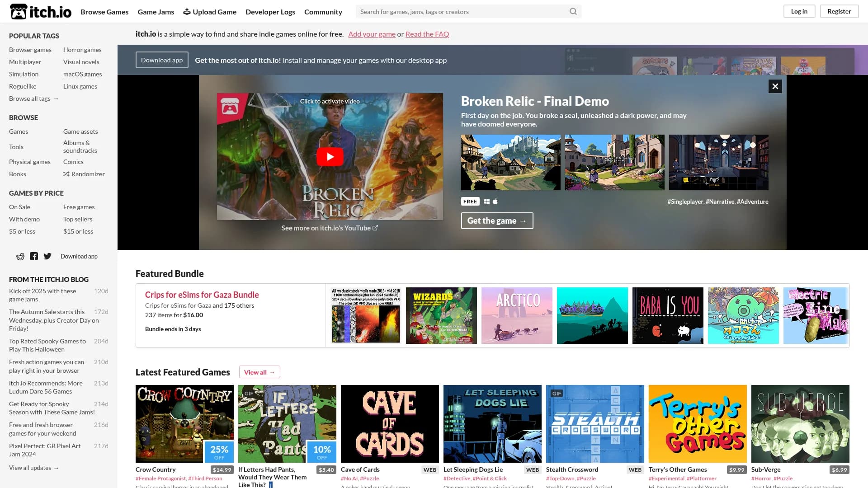Open Developer Logs in top navigation

click(x=270, y=12)
